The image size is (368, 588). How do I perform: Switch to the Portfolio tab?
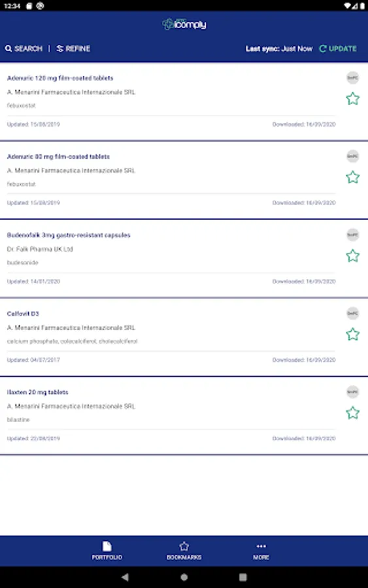[107, 551]
